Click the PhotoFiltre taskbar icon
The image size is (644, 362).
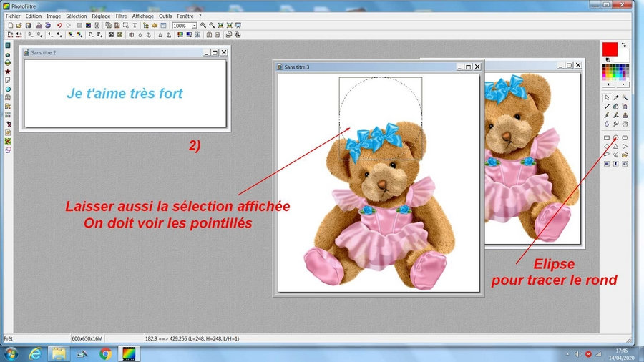tap(129, 353)
